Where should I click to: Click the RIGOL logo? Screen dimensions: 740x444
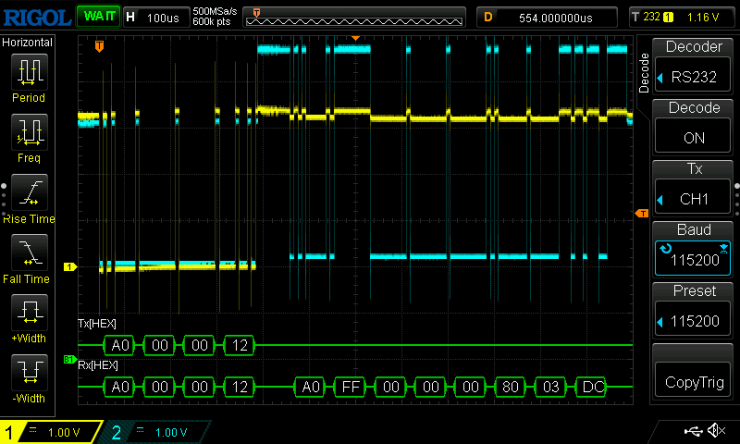tap(37, 18)
